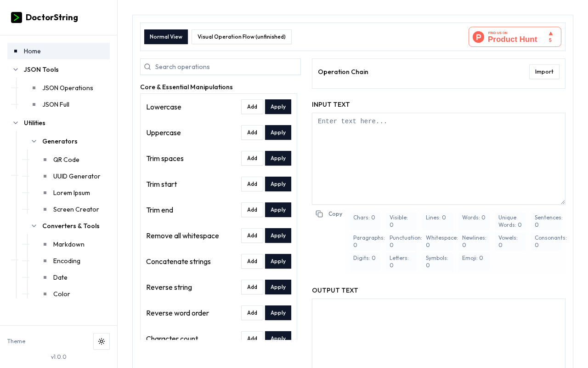This screenshot has height=368, width=588.
Task: Open the Encoding tool
Action: coord(67,261)
